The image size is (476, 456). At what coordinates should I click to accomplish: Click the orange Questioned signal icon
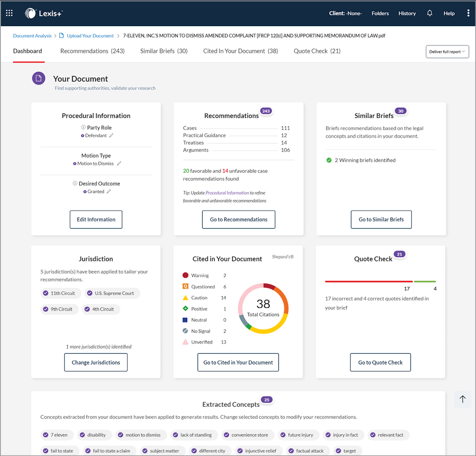pos(185,286)
